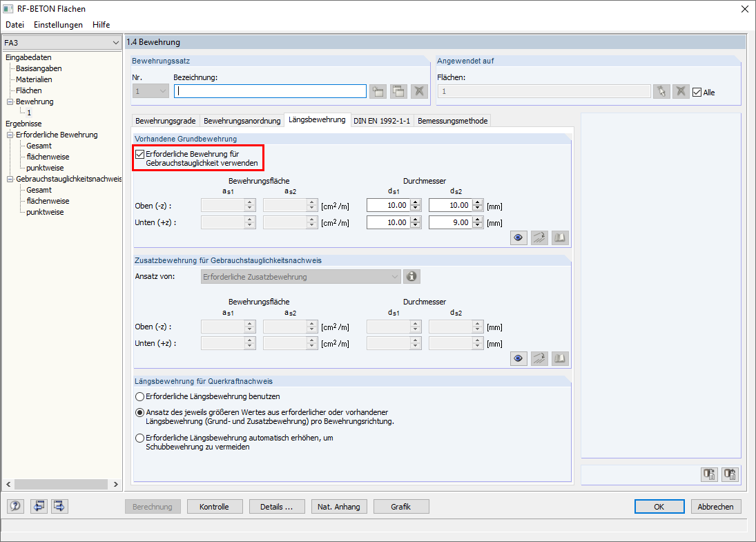Open the library book icon under Zusatzbewehrung

(x=560, y=359)
